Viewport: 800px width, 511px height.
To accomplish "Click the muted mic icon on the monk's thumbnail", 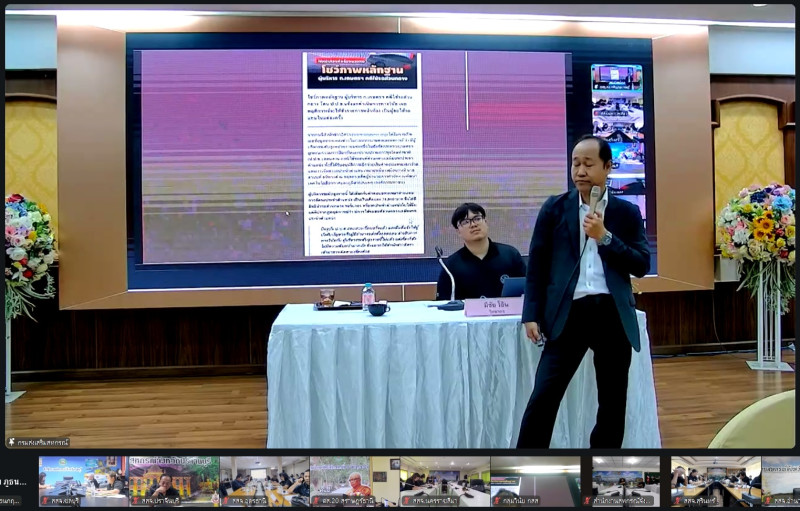I will click(x=315, y=500).
